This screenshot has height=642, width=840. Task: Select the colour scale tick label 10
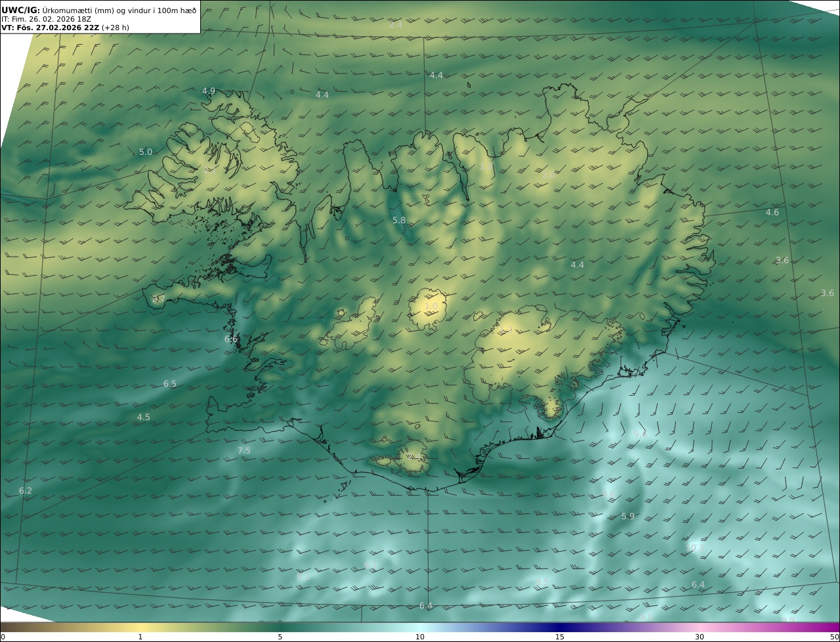point(420,637)
